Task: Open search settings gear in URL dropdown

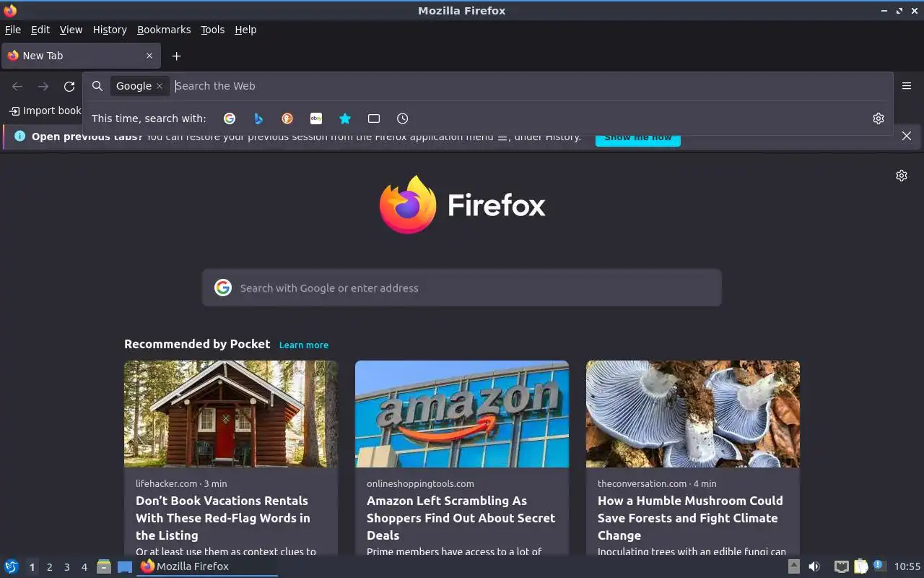Action: tap(879, 118)
